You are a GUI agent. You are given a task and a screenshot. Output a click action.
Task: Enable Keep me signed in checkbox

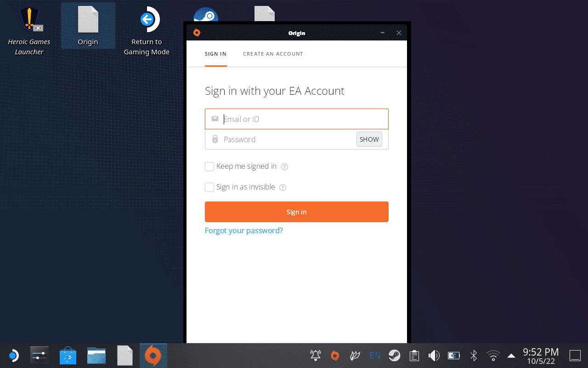pos(209,167)
